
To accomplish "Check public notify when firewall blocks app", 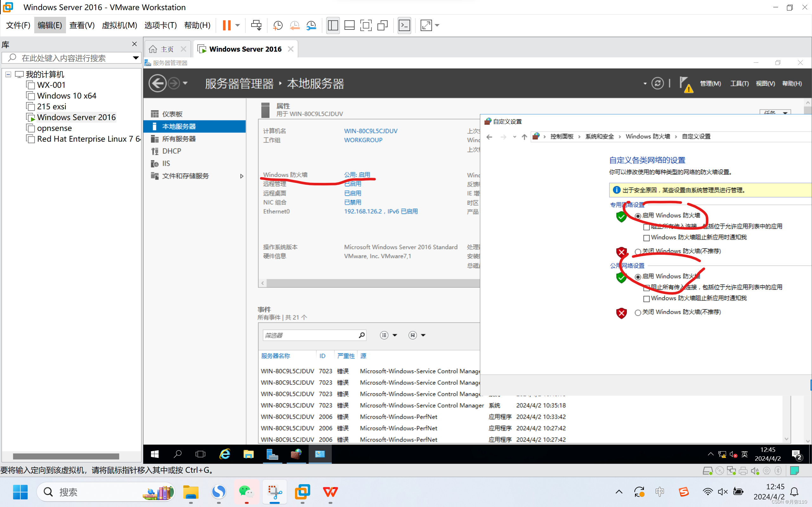I will (x=646, y=298).
